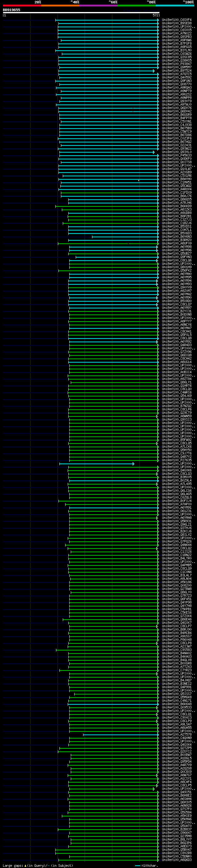The height and width of the screenshot is (868, 197).
Task: Click the UniRef100_A7RJH6 label
Action: [x=177, y=203]
